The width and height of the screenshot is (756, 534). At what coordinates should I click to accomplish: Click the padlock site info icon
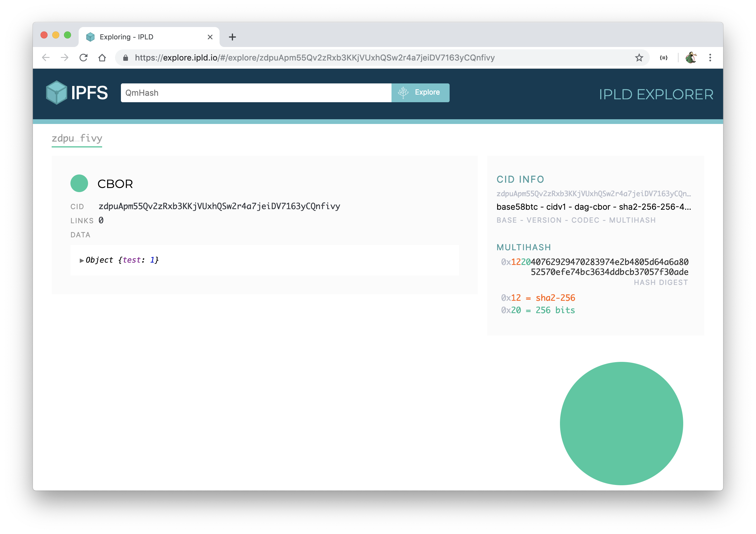(125, 58)
